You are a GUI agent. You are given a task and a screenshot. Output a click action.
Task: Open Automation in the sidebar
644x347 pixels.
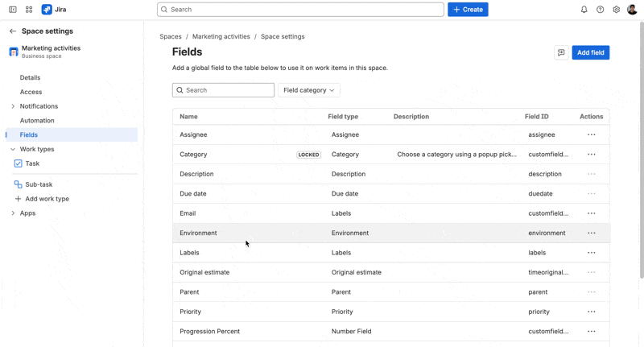[37, 121]
